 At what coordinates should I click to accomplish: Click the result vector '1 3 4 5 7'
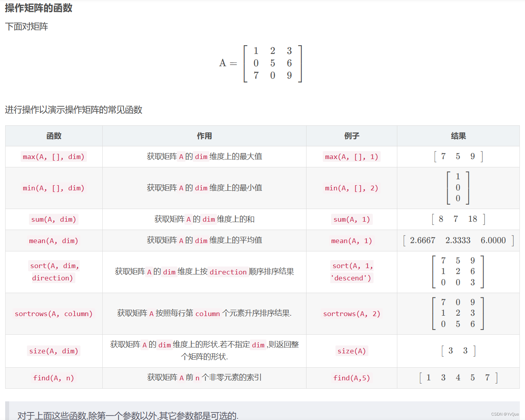(458, 378)
